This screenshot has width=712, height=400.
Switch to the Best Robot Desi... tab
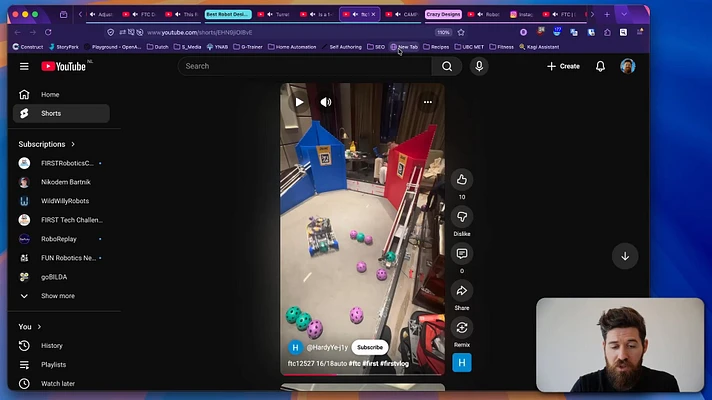click(x=228, y=15)
